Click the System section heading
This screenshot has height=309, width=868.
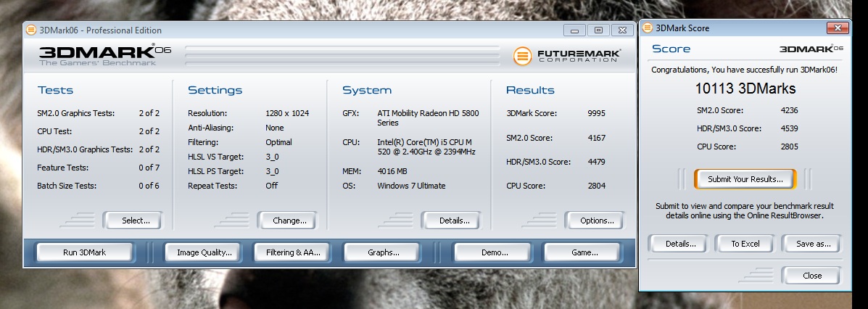click(x=366, y=90)
